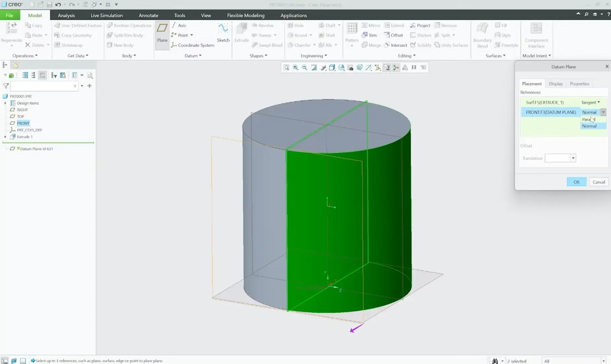Add a search filter with plus icon
Viewport: 611px width, 364px height.
89,86
